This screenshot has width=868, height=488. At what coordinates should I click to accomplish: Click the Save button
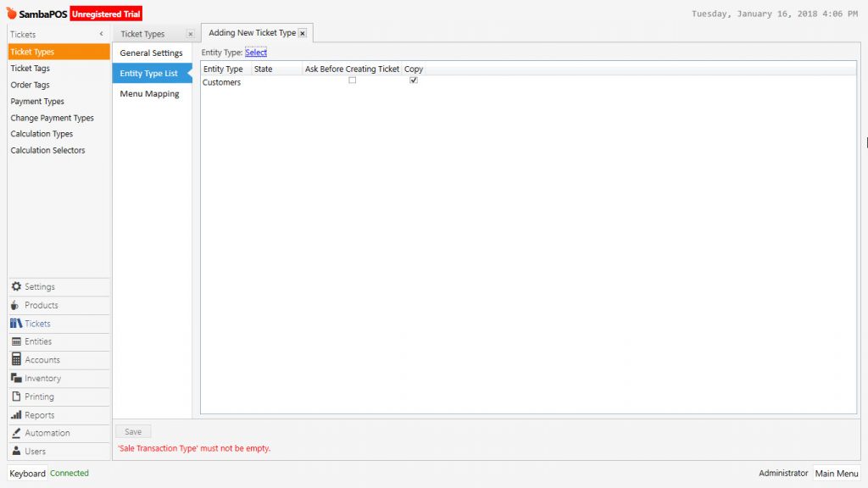133,431
